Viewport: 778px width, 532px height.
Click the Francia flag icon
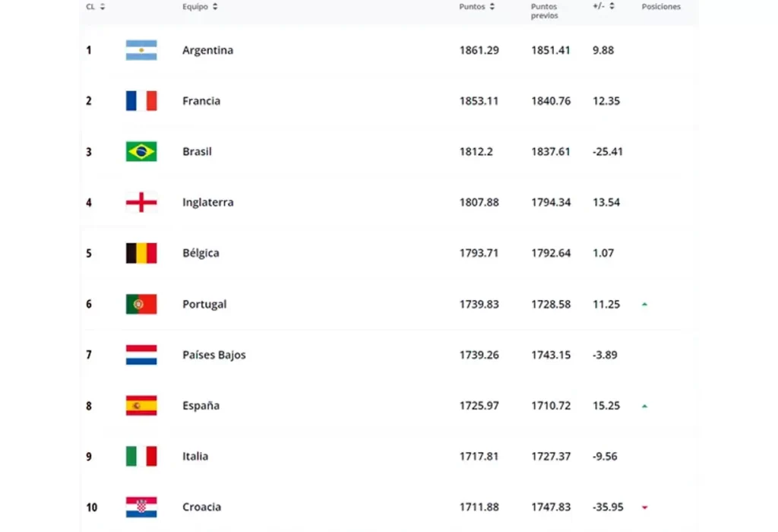pyautogui.click(x=141, y=101)
